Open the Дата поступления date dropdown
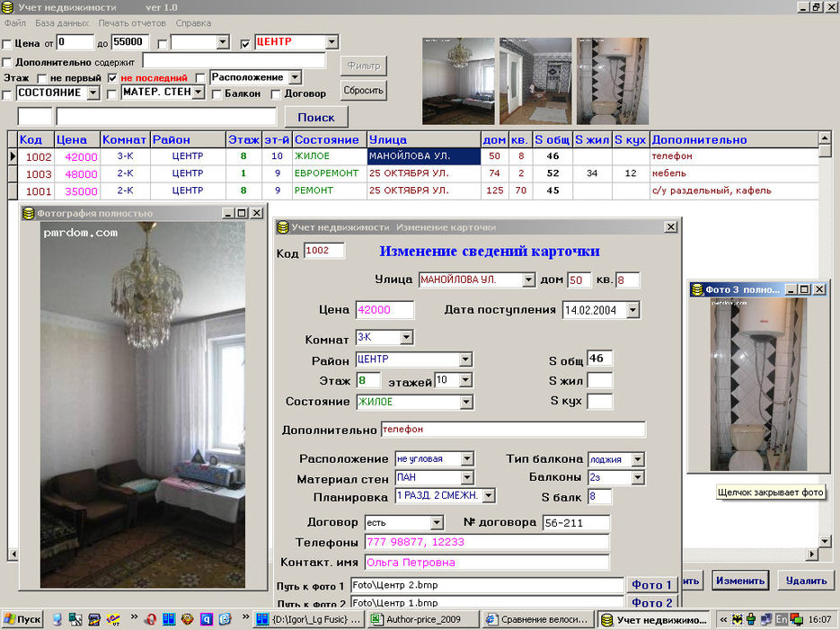 pyautogui.click(x=632, y=310)
